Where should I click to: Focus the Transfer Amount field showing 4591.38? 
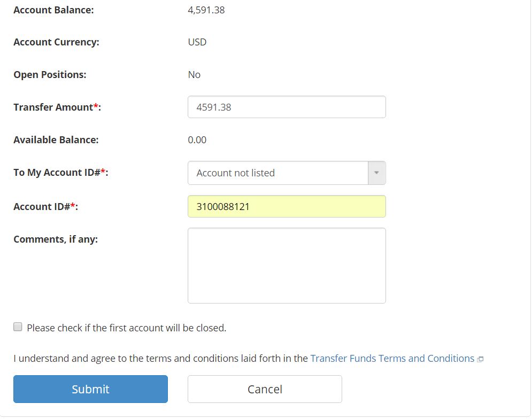click(x=287, y=107)
